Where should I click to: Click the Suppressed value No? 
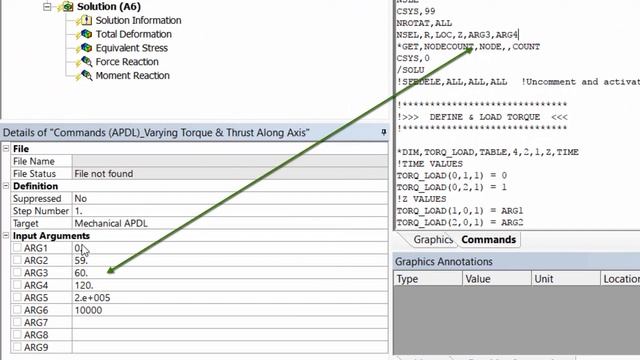230,198
